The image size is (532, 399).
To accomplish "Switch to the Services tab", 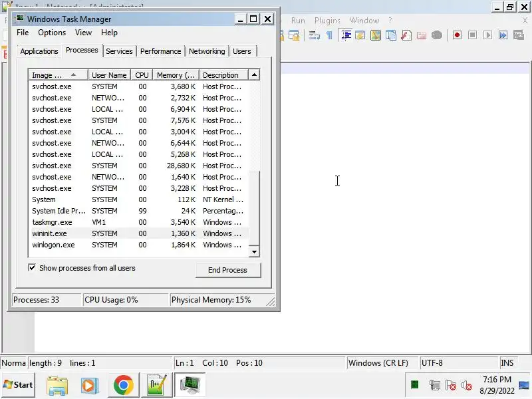I will click(119, 51).
